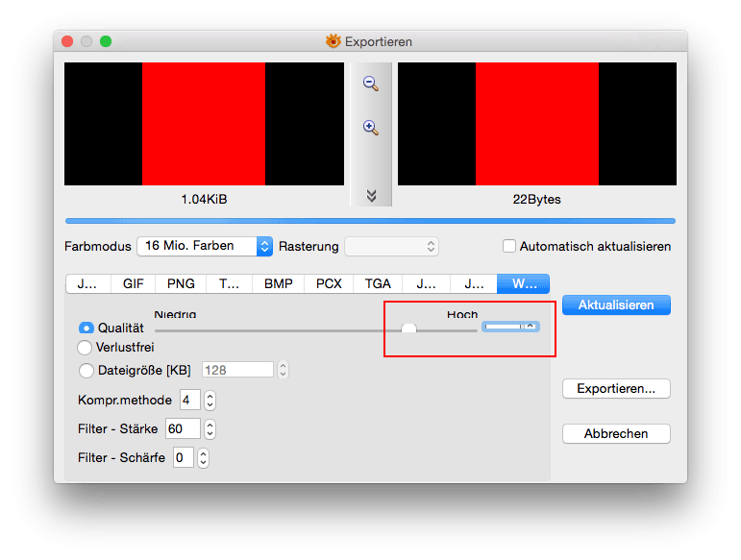Click the exported image preview (22Bytes)
The height and width of the screenshot is (560, 741).
tap(537, 124)
